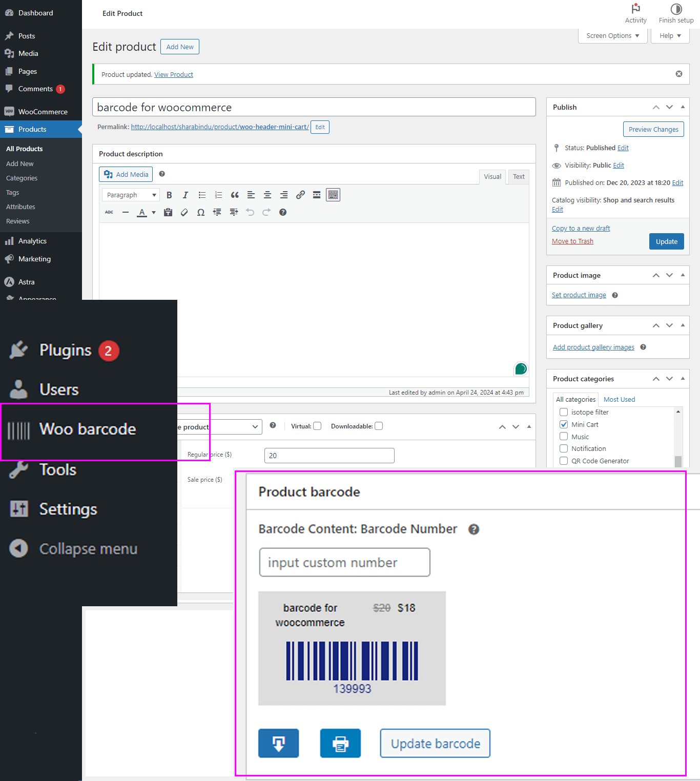
Task: Click Update barcode button
Action: point(435,743)
